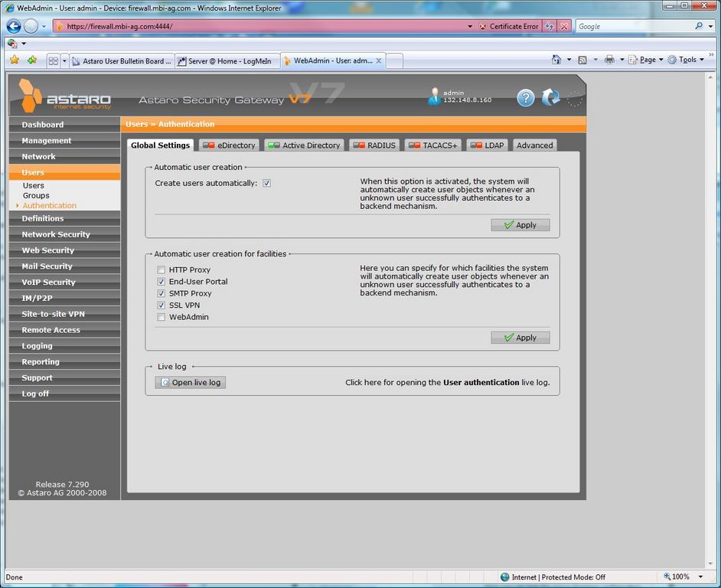
Task: Expand the address bar URL dropdown
Action: (x=470, y=26)
